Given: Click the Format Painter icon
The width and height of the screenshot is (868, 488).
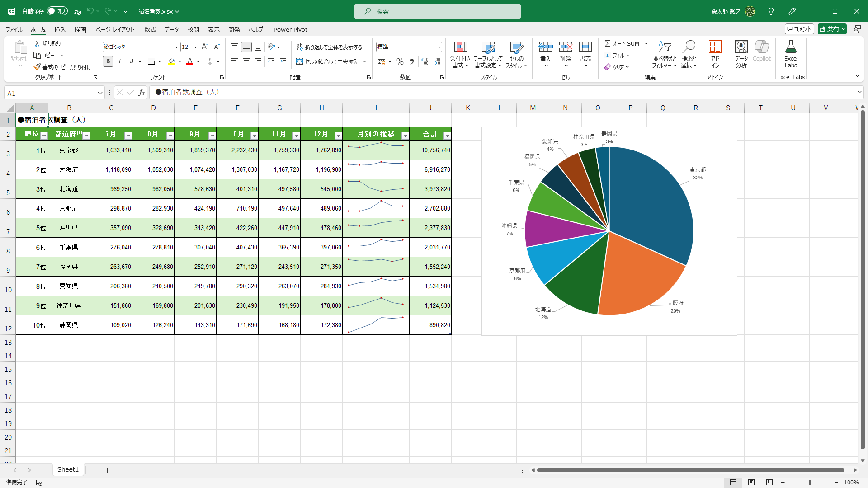Looking at the screenshot, I should (x=38, y=67).
